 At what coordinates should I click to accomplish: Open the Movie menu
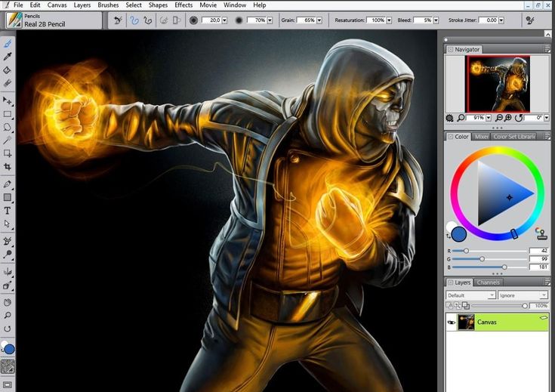(x=208, y=5)
